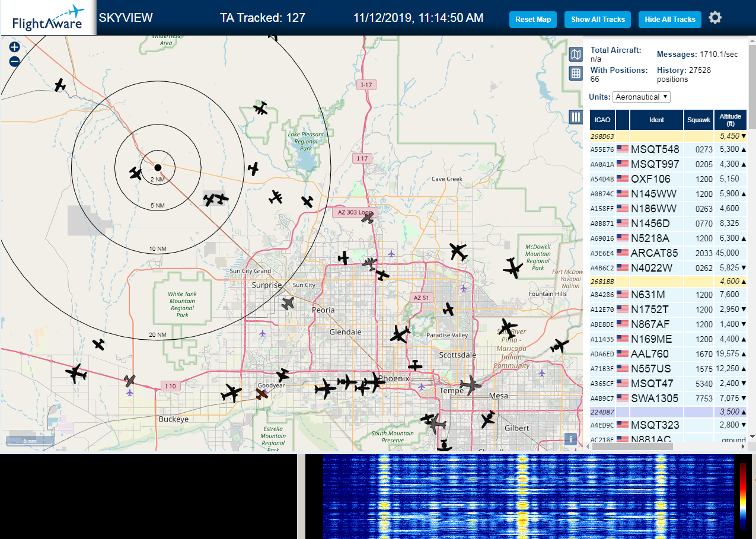Select aircraft icon near Paradise Valley

point(448,310)
